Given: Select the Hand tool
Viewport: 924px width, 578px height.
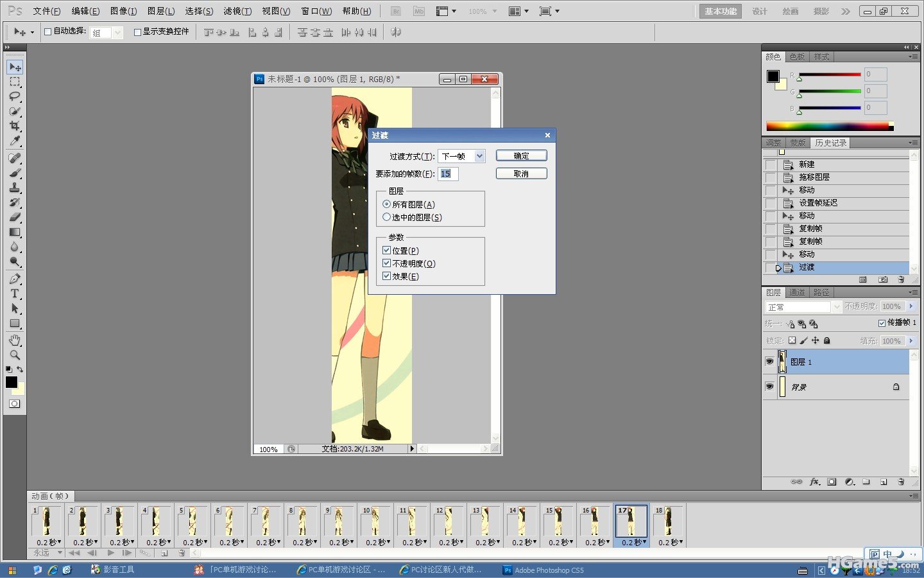Looking at the screenshot, I should pyautogui.click(x=15, y=340).
